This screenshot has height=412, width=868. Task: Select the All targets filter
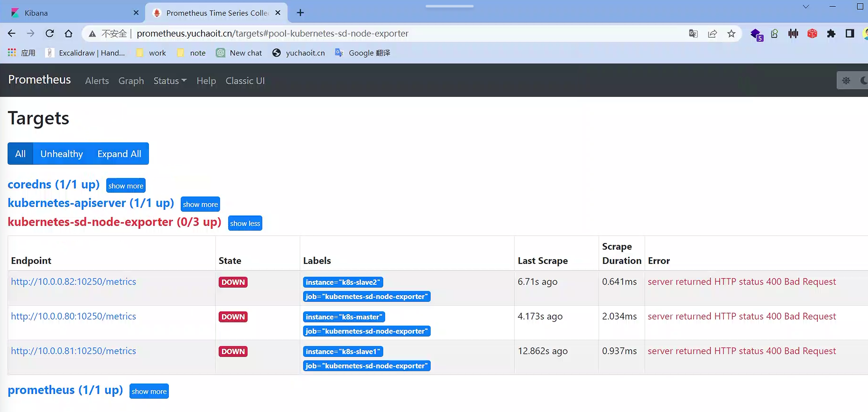pyautogui.click(x=20, y=154)
